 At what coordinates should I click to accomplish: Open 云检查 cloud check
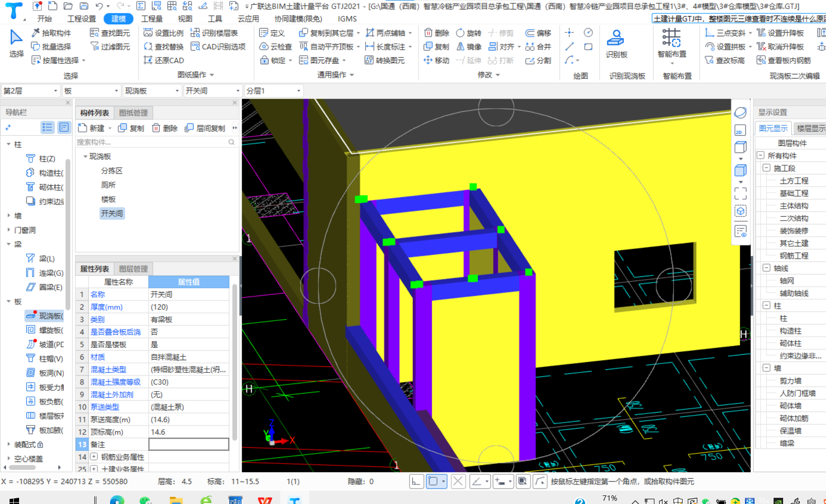[275, 47]
